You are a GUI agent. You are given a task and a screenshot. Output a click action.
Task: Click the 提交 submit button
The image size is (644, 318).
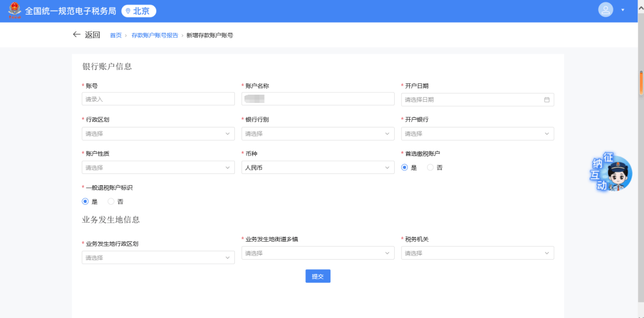point(318,276)
